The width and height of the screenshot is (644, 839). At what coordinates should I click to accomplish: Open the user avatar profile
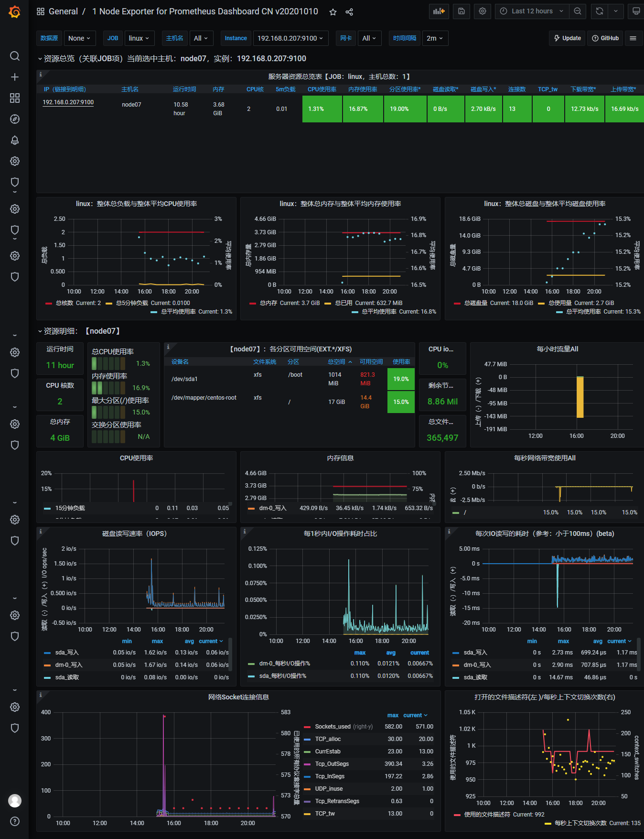click(15, 800)
